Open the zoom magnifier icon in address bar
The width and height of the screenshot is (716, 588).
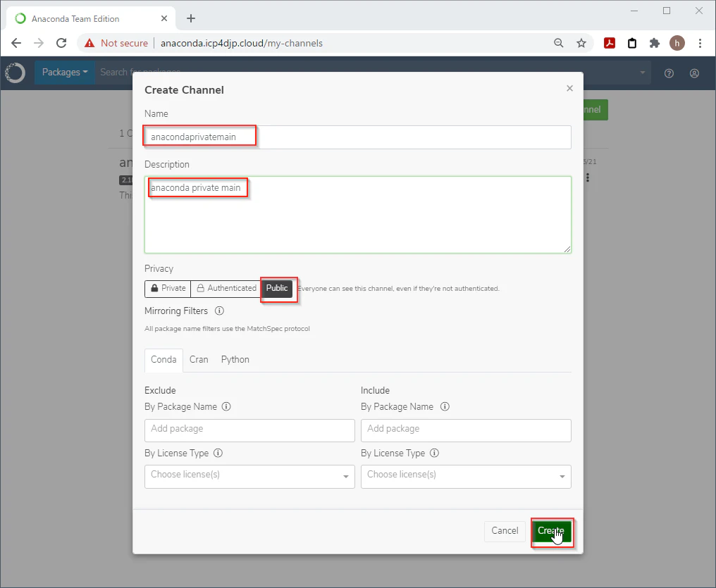558,43
